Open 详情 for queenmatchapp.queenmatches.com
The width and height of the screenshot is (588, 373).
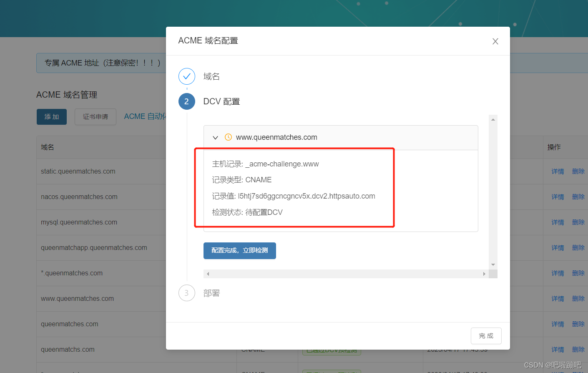coord(558,247)
